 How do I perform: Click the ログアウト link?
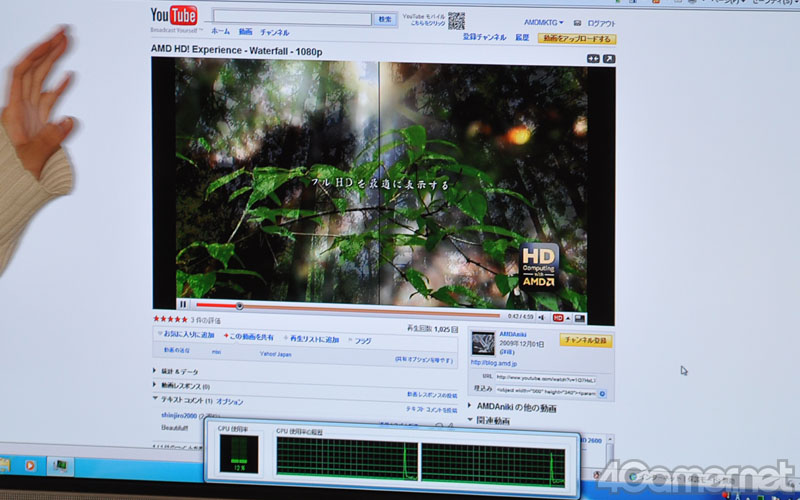click(601, 23)
